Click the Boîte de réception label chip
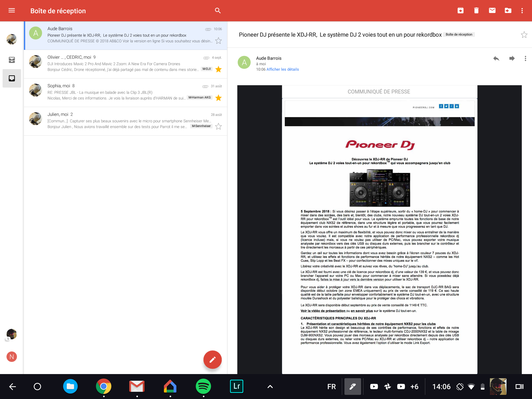 pos(459,35)
